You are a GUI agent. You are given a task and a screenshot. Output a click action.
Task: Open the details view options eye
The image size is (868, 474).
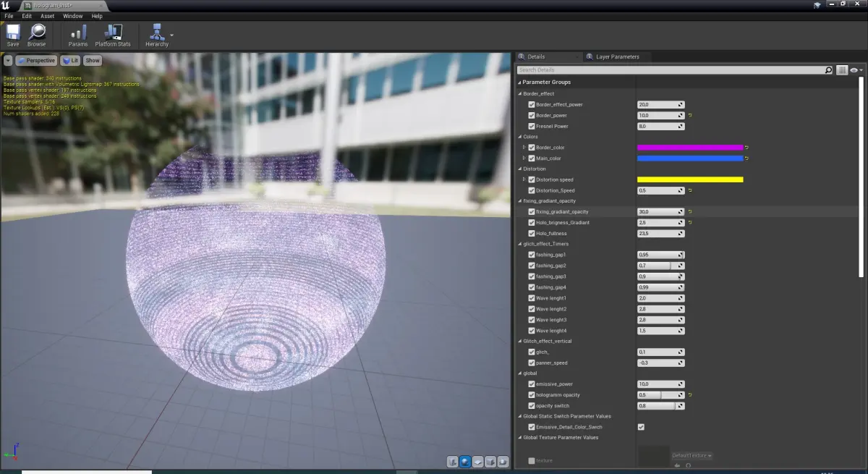tap(855, 70)
